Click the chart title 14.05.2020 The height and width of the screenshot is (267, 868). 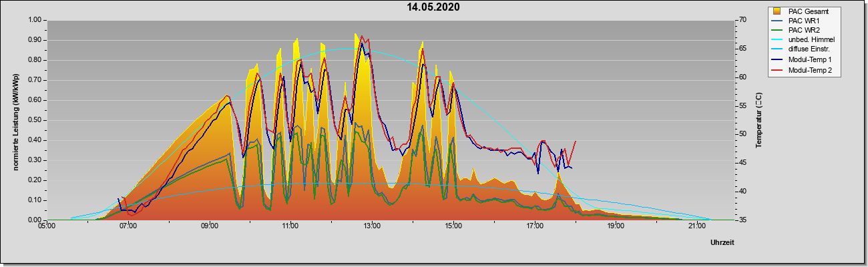(433, 7)
